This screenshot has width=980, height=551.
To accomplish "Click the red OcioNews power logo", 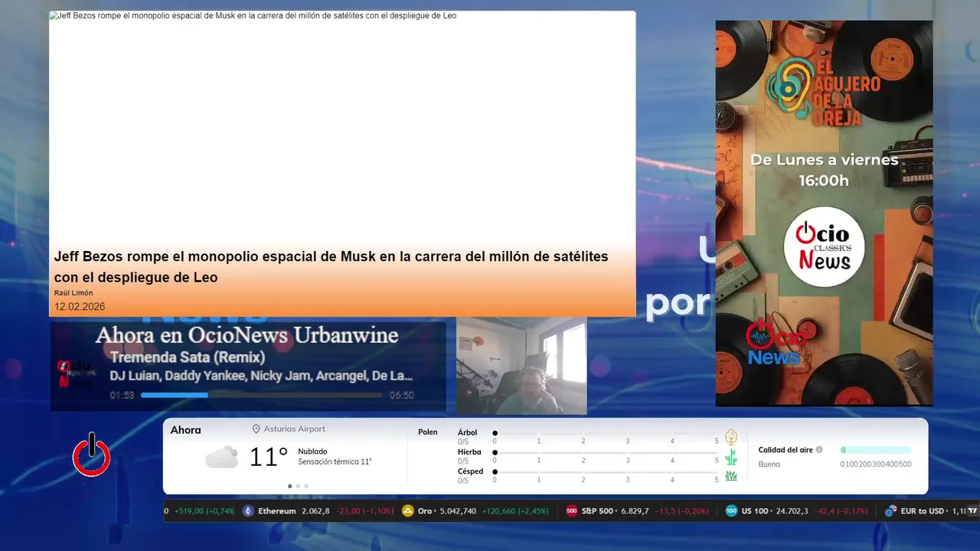I will (x=92, y=454).
